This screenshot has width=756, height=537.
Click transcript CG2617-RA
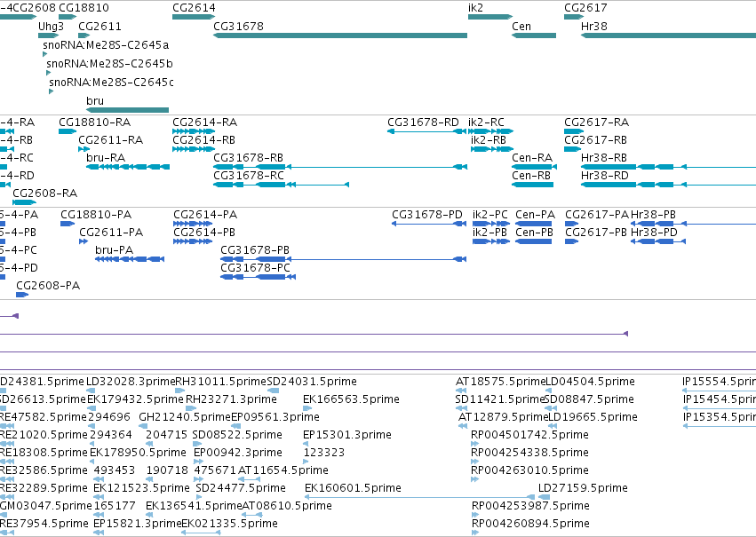click(596, 122)
